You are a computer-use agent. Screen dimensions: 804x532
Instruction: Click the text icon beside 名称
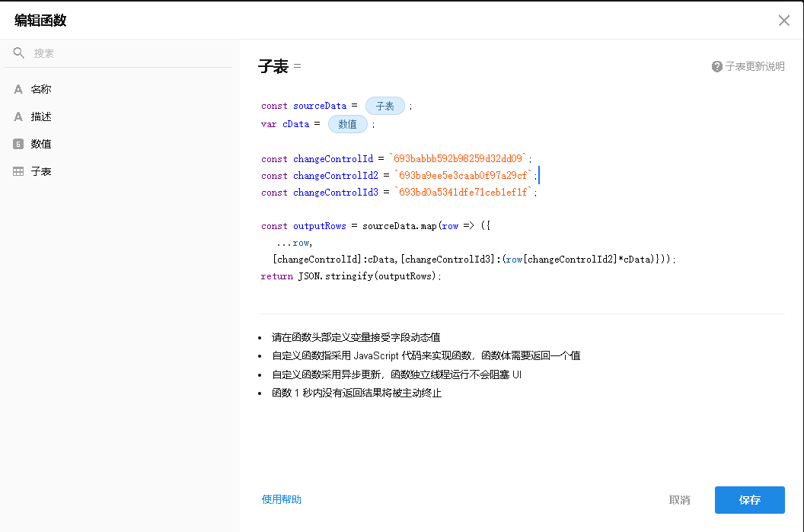click(x=18, y=90)
